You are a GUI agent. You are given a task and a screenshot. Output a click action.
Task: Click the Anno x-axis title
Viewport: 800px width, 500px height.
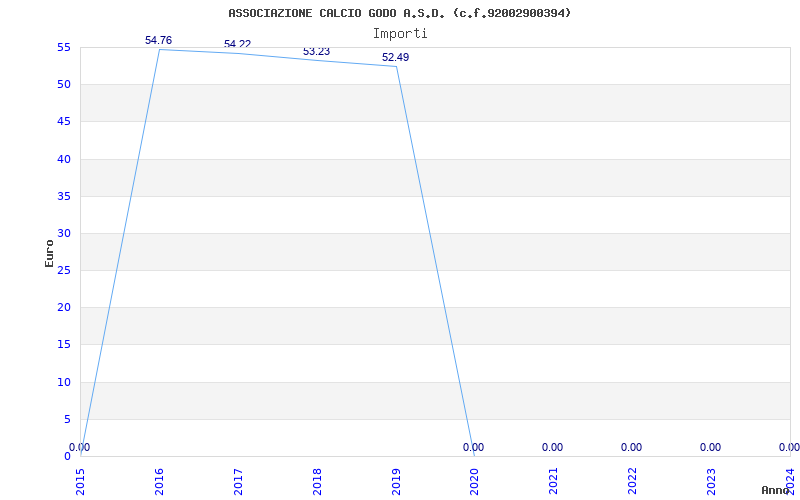pyautogui.click(x=775, y=491)
